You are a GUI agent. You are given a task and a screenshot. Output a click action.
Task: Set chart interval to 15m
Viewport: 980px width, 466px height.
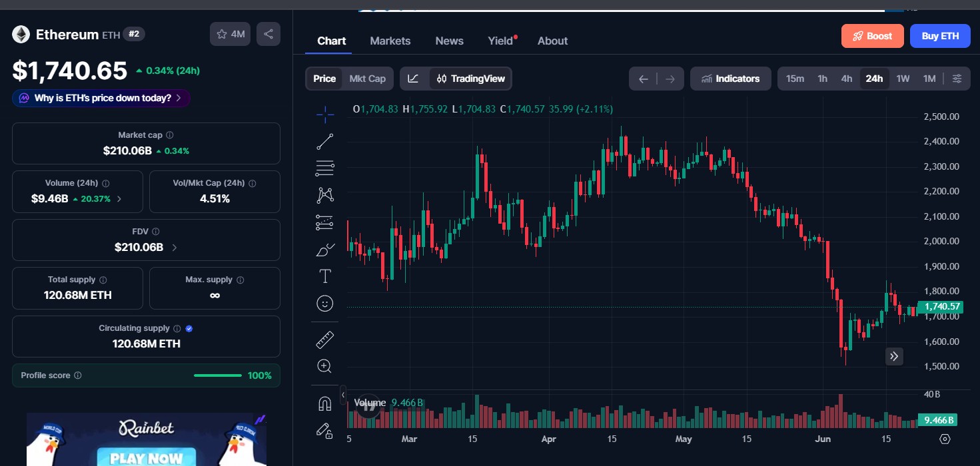pos(795,79)
